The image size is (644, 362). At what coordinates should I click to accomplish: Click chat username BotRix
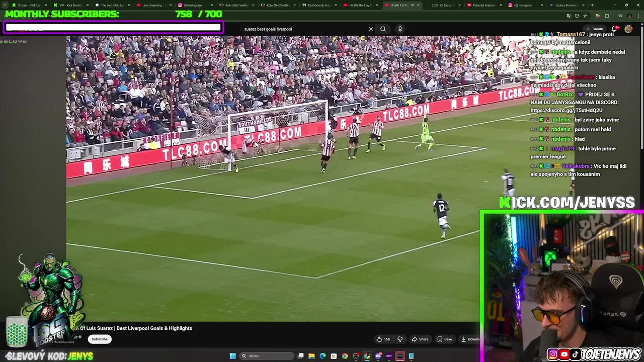(x=565, y=95)
